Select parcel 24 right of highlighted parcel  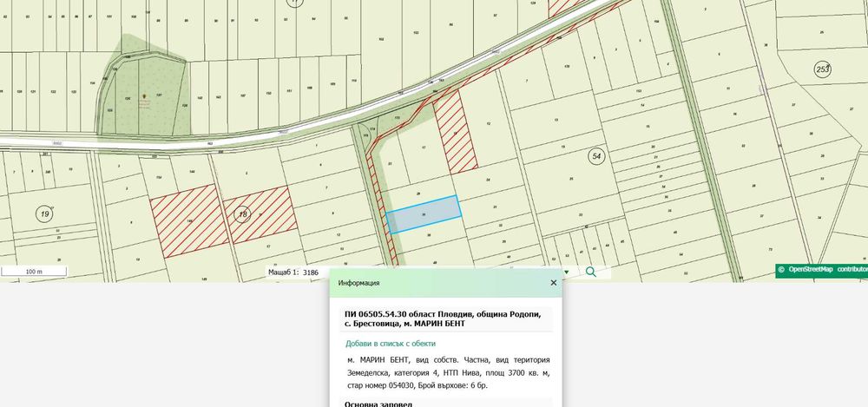pos(487,180)
